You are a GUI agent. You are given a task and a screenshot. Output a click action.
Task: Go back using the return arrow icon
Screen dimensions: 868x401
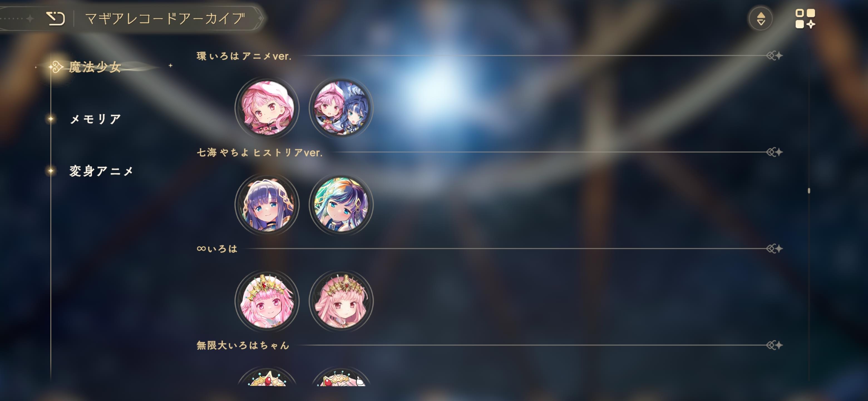pyautogui.click(x=56, y=19)
